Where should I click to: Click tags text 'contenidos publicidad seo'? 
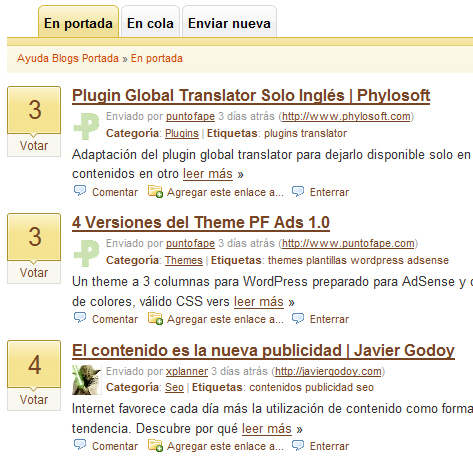point(312,387)
